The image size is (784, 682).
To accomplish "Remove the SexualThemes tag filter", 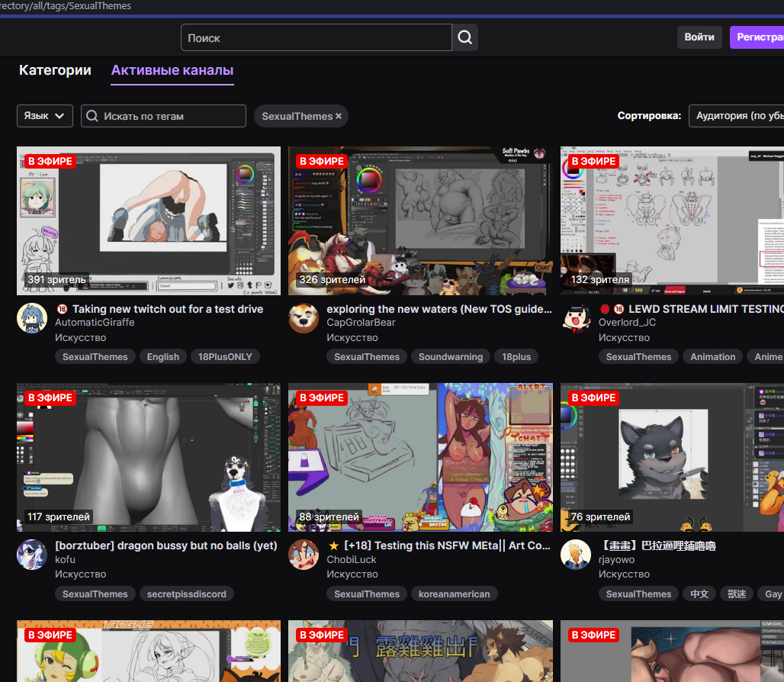I will pyautogui.click(x=339, y=116).
